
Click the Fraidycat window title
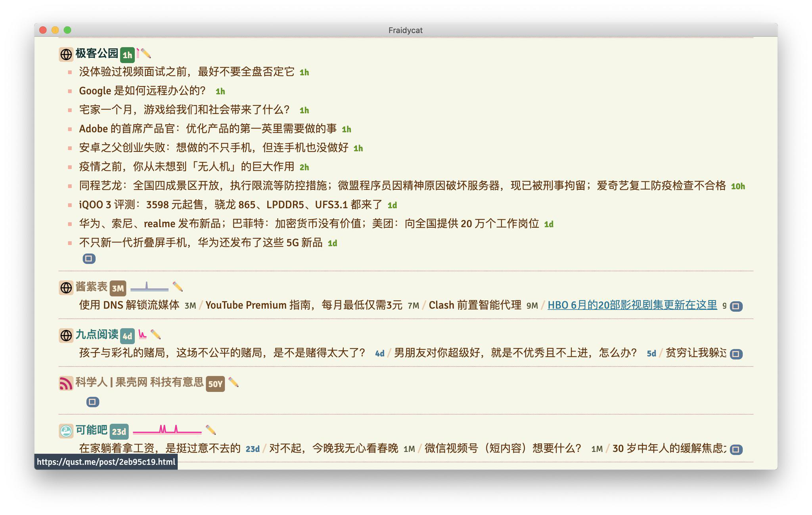406,30
